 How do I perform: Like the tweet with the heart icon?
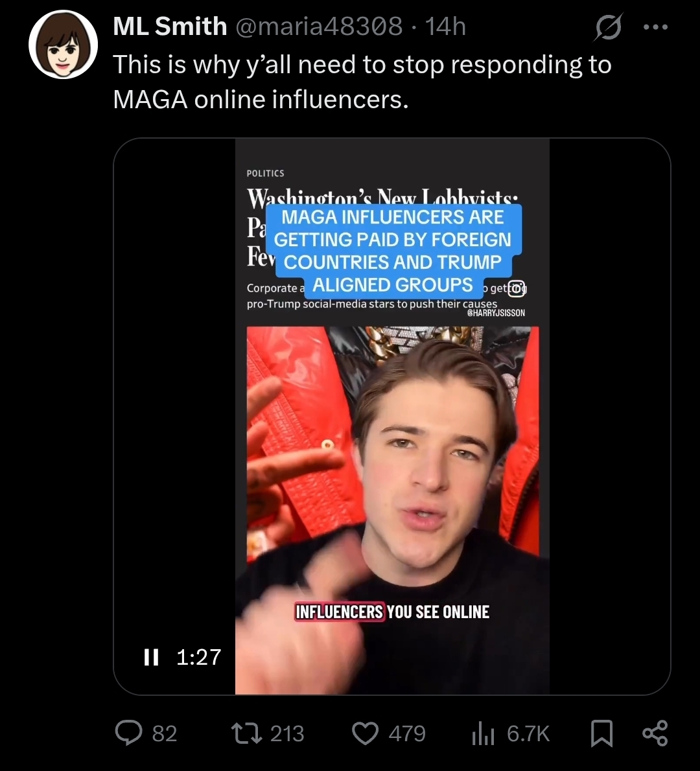[x=366, y=733]
